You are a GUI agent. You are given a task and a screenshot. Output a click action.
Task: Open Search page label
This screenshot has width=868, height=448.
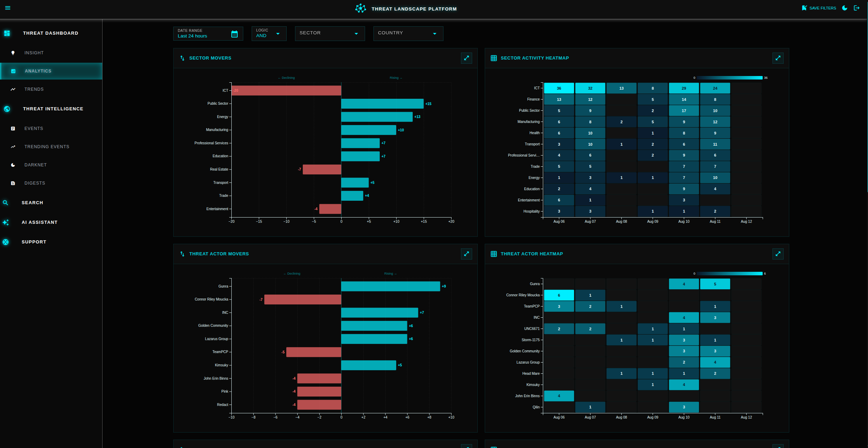pyautogui.click(x=33, y=203)
